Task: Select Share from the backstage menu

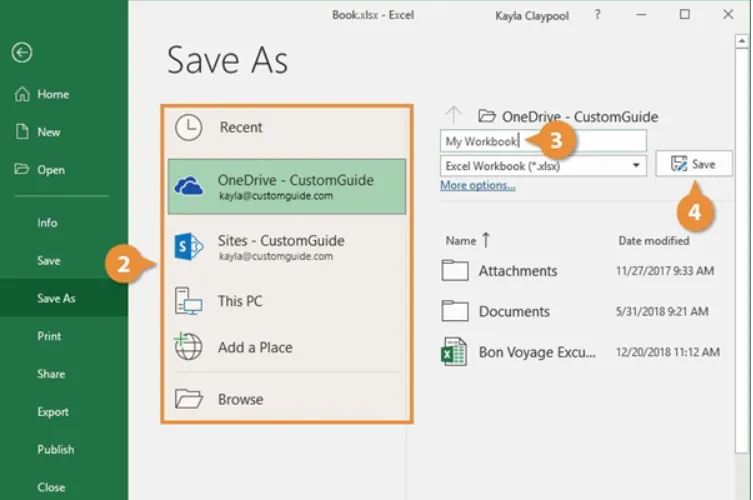Action: 51,374
